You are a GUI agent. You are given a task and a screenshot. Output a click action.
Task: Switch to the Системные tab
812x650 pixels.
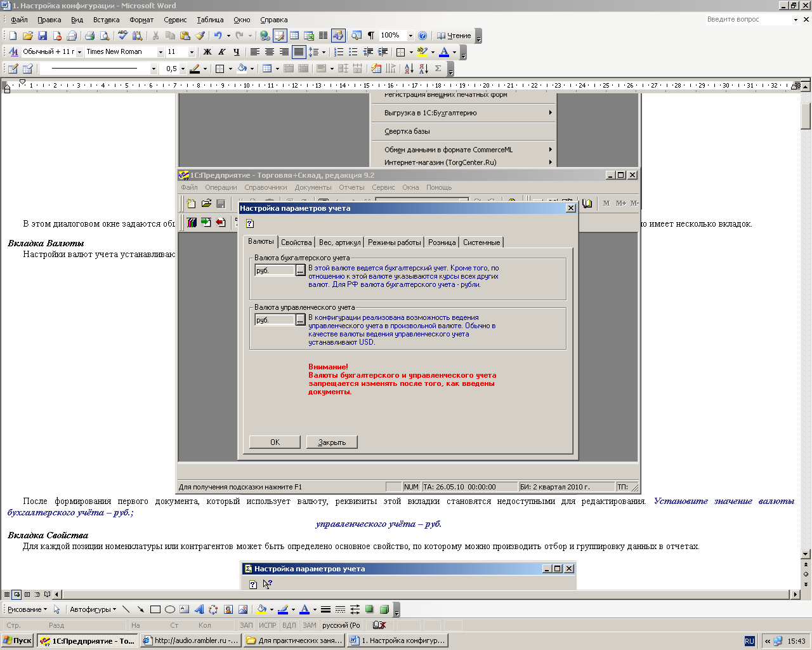(x=481, y=242)
